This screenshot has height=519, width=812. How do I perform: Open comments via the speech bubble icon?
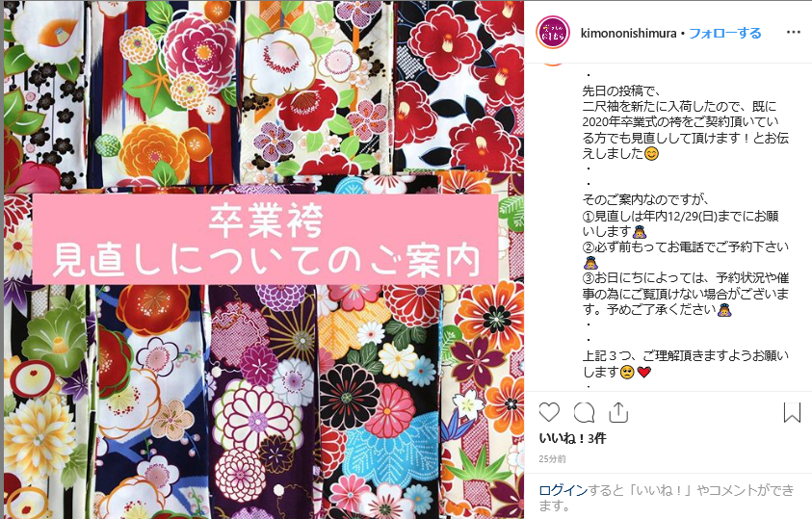click(584, 412)
